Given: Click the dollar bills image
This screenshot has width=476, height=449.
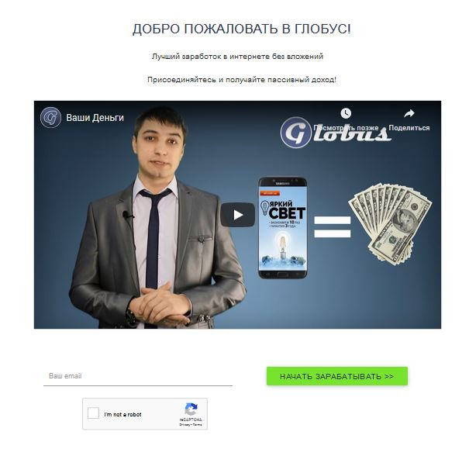Looking at the screenshot, I should (x=390, y=223).
